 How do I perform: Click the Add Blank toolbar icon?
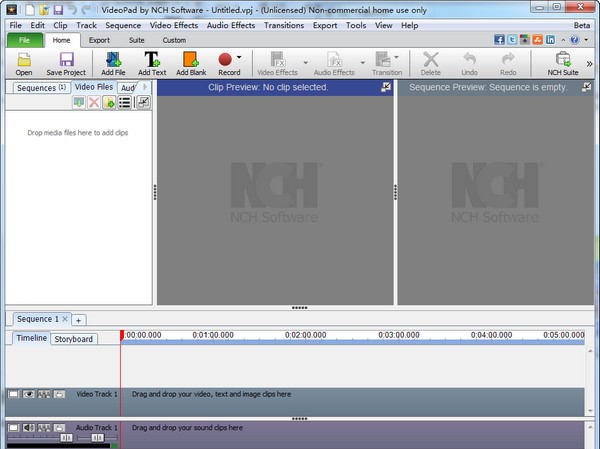click(x=191, y=60)
